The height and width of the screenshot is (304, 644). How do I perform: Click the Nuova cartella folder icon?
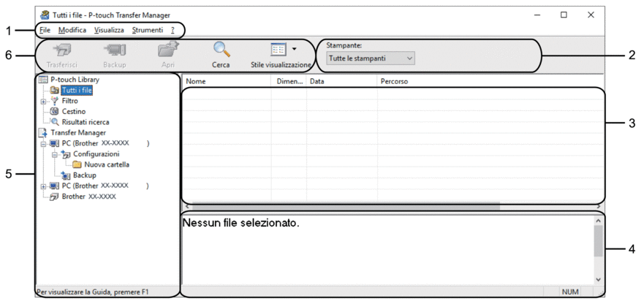[77, 164]
